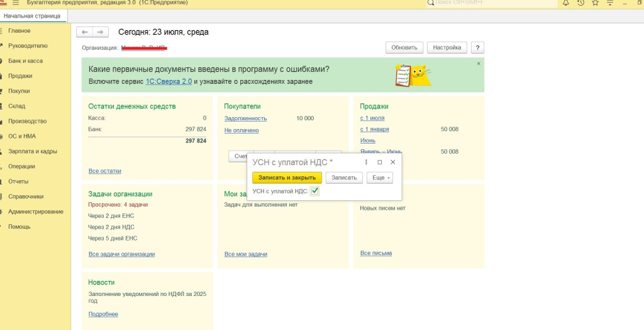Viewport: 644px width, 330px height.
Task: Switch to Начальная страница tab
Action: tap(32, 16)
